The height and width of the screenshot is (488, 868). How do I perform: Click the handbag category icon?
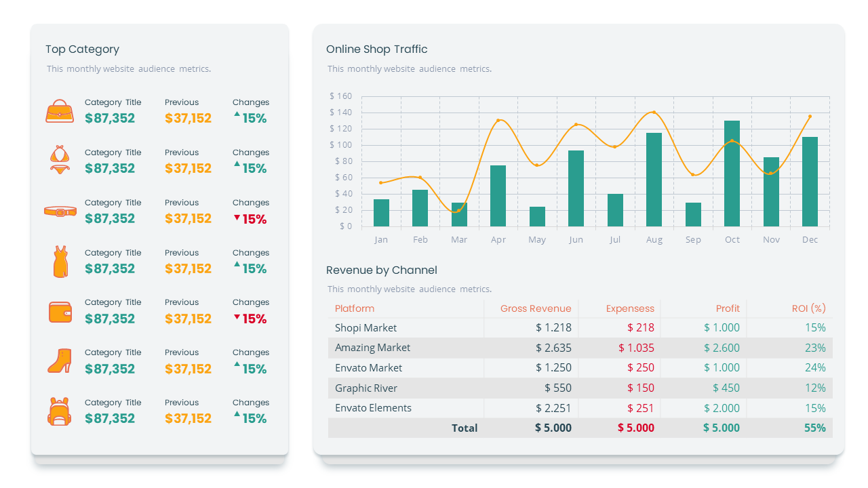tap(60, 111)
